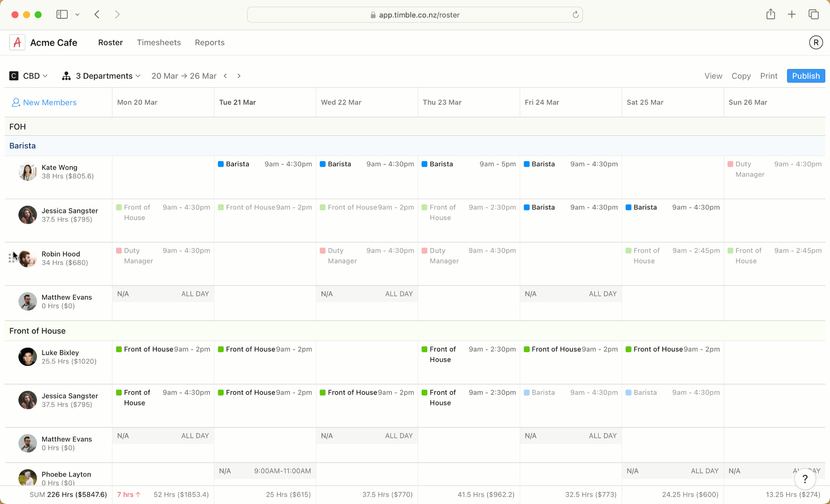Open the user profile R avatar
Image resolution: width=830 pixels, height=504 pixels.
(x=816, y=43)
